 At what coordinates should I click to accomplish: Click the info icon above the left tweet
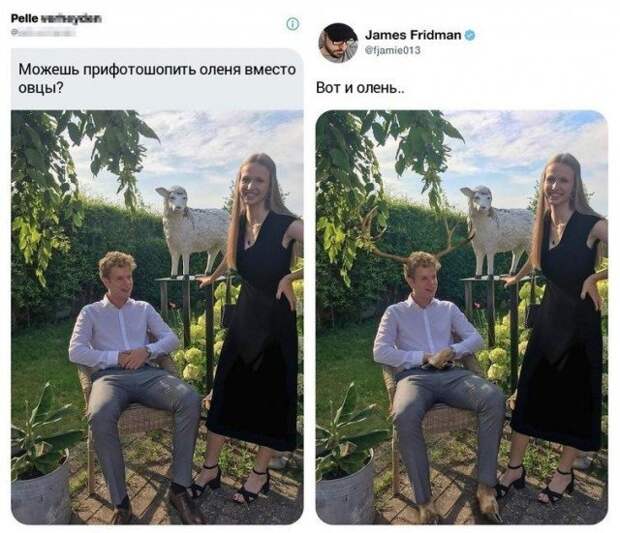pos(293,24)
